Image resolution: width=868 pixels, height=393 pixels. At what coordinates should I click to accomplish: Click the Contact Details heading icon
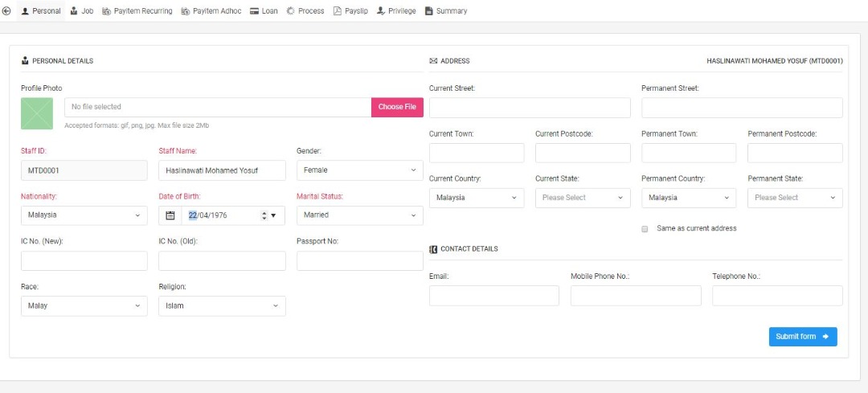(x=433, y=249)
